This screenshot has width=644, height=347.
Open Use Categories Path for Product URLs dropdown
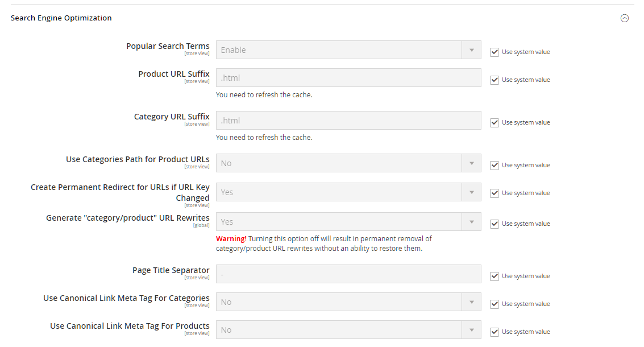point(348,163)
